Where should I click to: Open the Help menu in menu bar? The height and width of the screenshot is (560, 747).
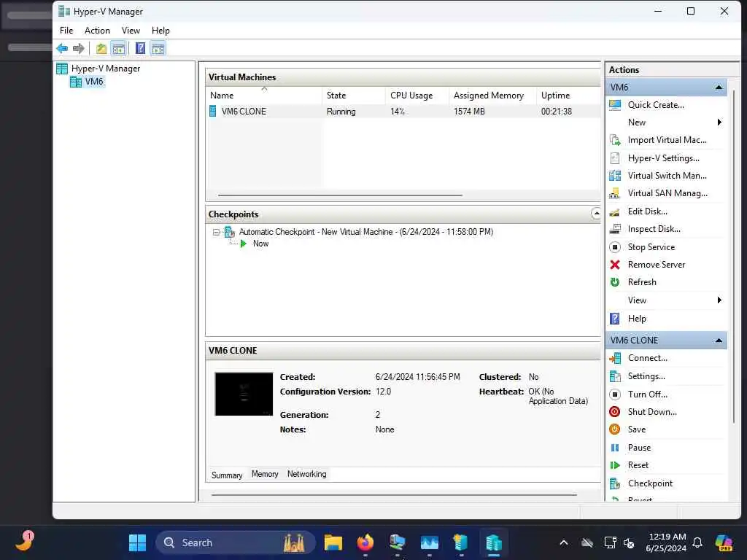160,31
